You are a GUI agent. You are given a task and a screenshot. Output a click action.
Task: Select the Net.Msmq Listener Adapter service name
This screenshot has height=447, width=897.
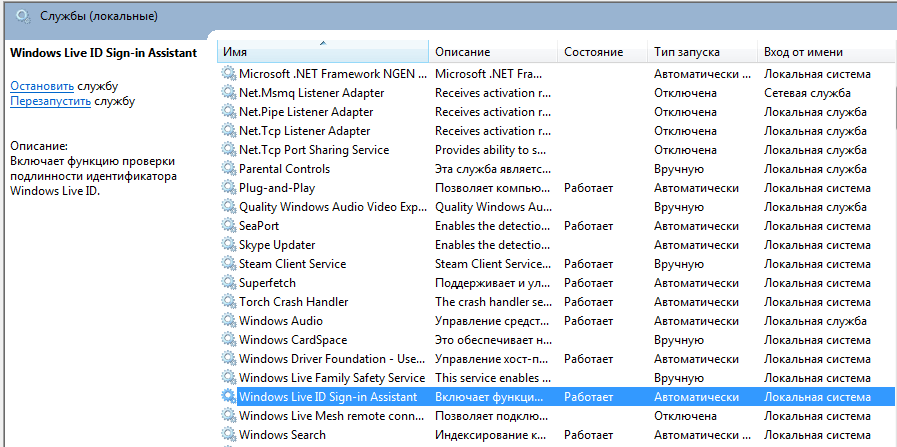point(312,93)
